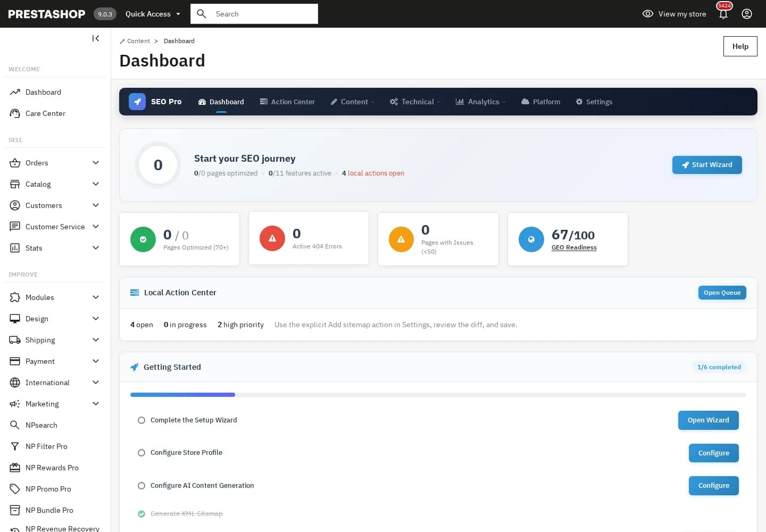The height and width of the screenshot is (532, 766).
Task: Open the notifications bell
Action: coord(723,14)
